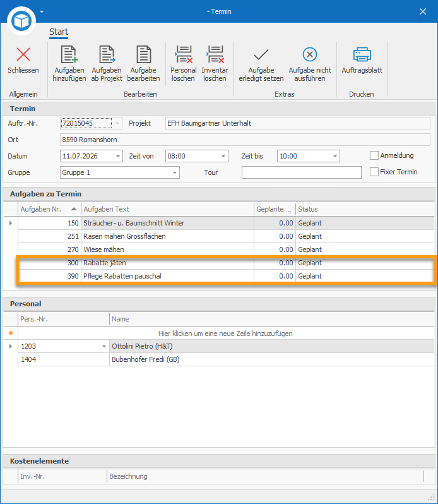Toggle the Fixer Termin checkbox
Screen dimensions: 438x504
coord(374,172)
